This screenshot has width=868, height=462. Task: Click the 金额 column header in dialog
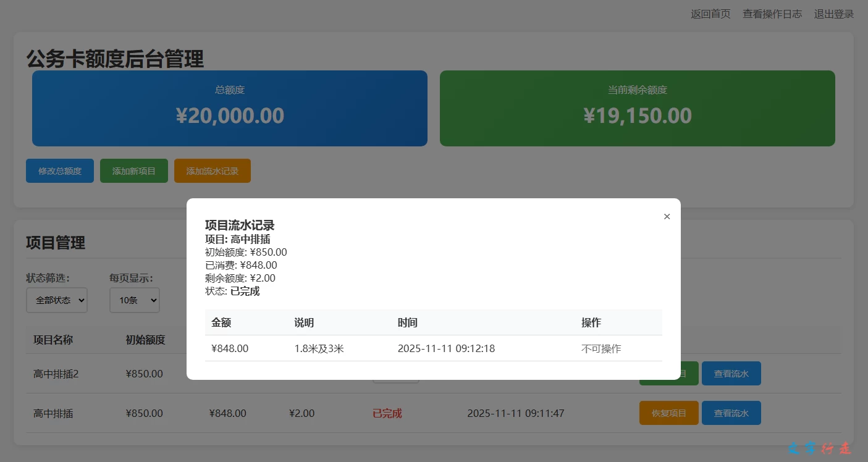coord(221,322)
